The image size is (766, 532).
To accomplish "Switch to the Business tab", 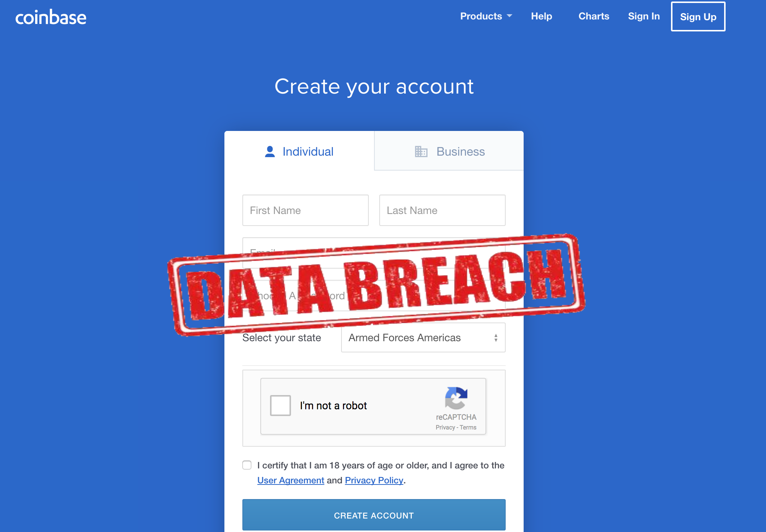I will [x=449, y=151].
